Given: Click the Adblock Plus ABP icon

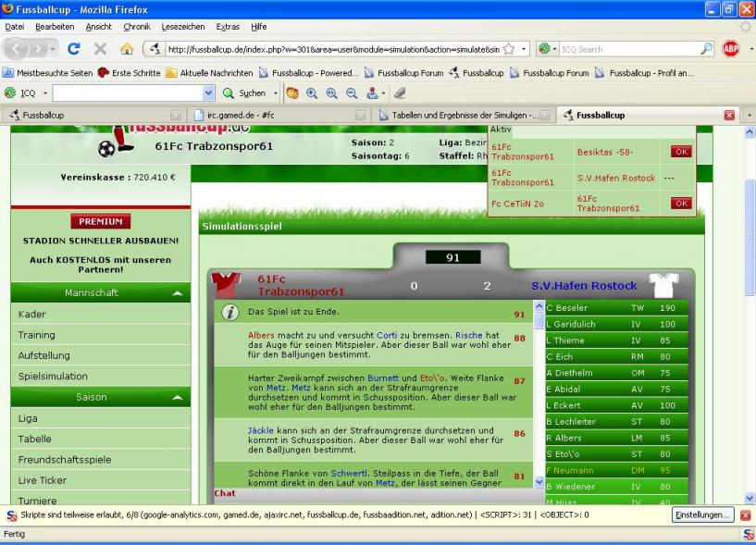Looking at the screenshot, I should [731, 49].
